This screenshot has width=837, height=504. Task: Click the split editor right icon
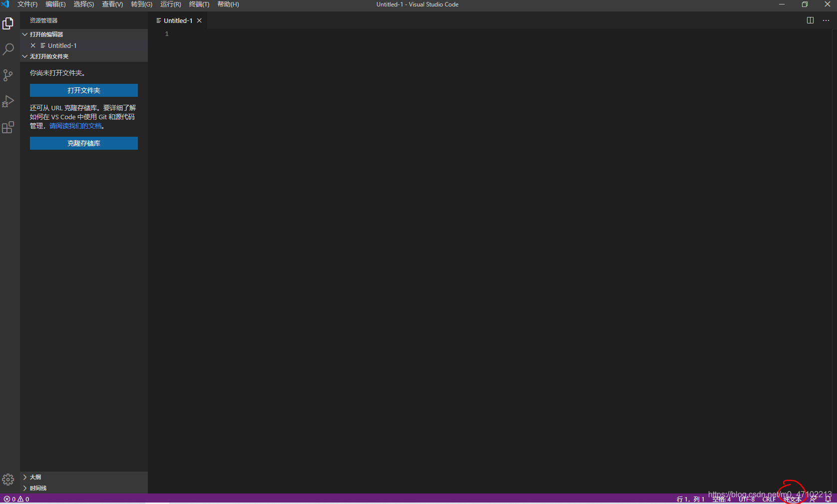click(810, 20)
